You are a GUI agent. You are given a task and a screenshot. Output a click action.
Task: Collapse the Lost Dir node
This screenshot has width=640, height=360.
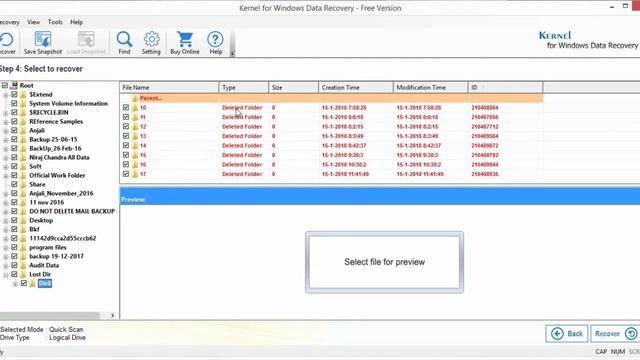(6, 275)
